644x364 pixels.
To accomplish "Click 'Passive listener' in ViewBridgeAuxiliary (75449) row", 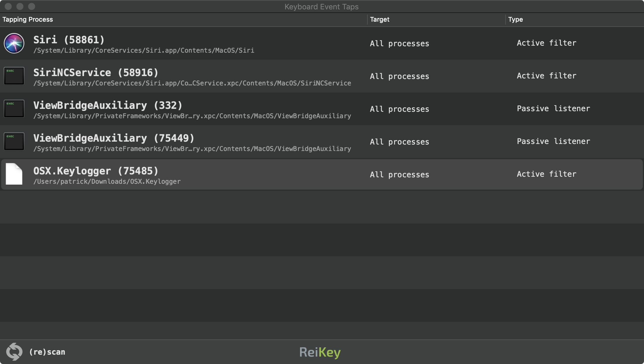I will click(554, 141).
